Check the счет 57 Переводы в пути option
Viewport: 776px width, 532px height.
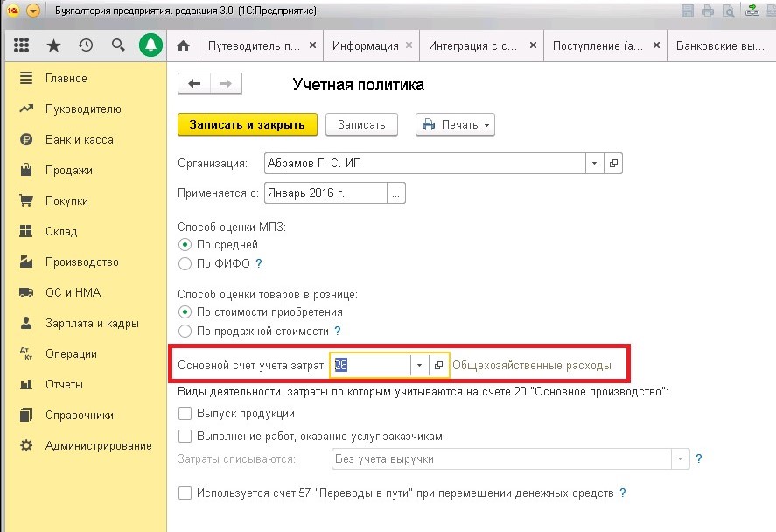(185, 493)
